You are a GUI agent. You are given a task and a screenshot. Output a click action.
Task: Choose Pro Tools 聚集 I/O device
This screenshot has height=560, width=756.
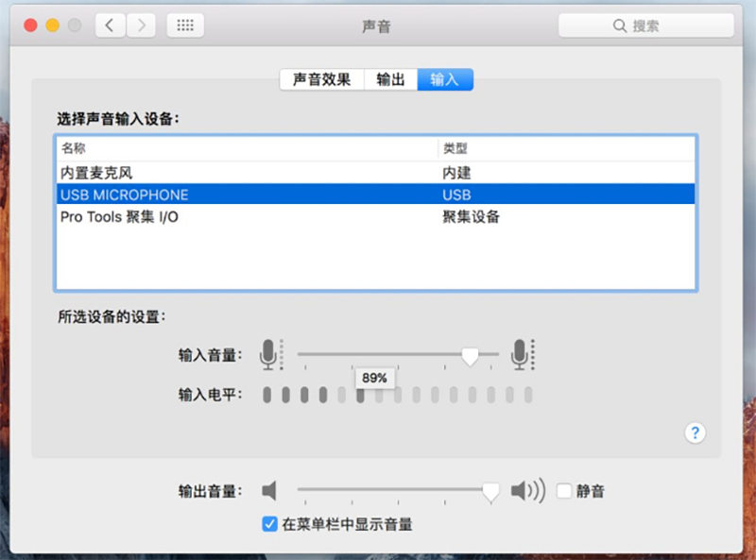[x=119, y=217]
